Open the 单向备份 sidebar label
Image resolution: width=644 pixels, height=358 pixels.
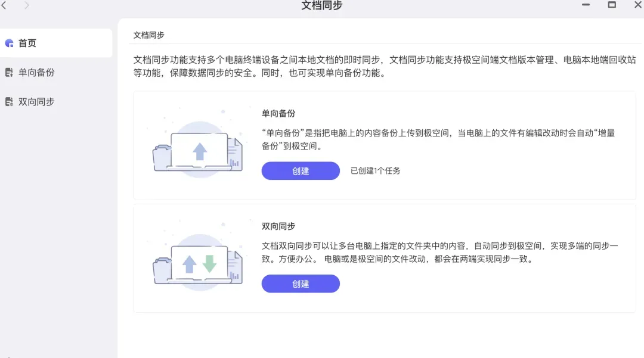[36, 73]
